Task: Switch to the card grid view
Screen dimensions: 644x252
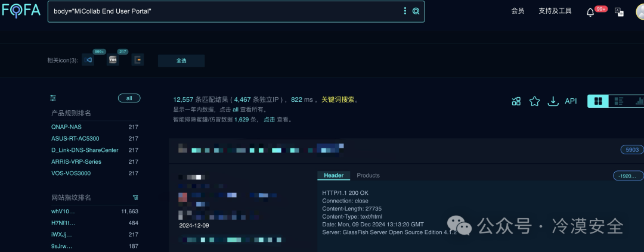Action: click(599, 101)
